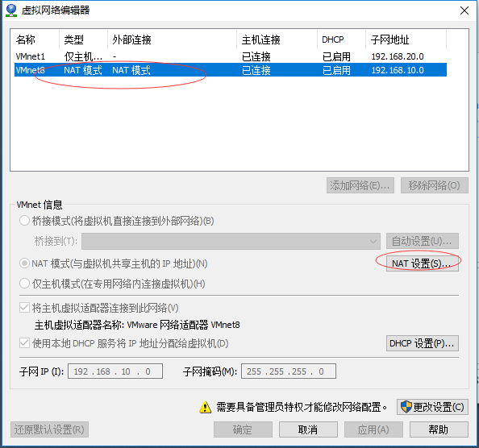Viewport: 479px width, 448px height.
Task: Open NAT 设置 dialog
Action: coord(423,263)
